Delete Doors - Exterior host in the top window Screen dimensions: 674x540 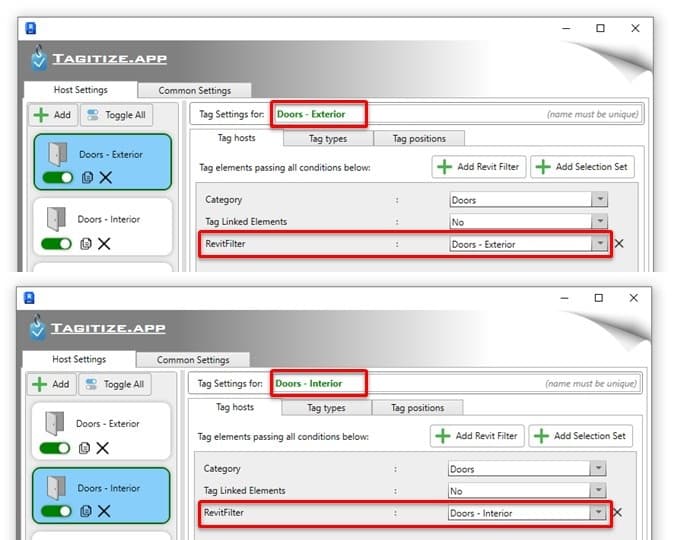(x=105, y=177)
